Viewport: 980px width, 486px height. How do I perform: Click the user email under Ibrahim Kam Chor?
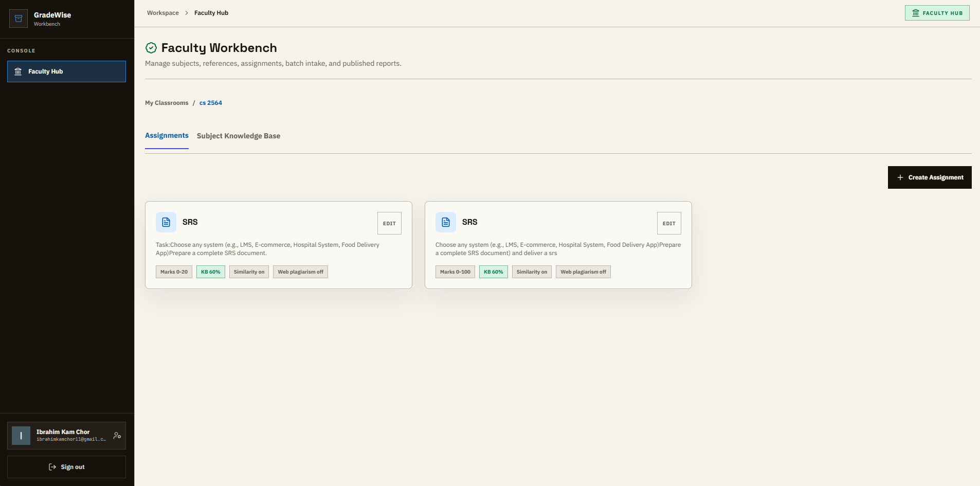click(71, 439)
